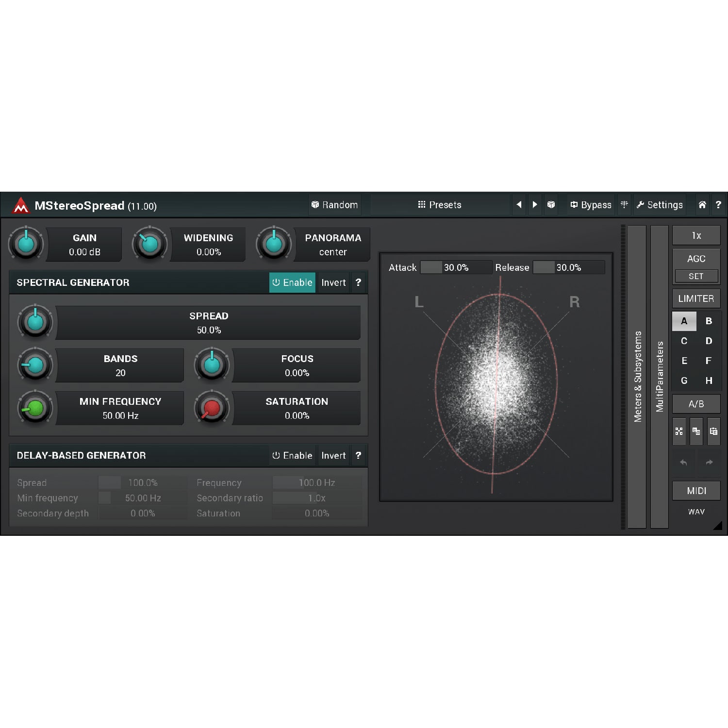The image size is (728, 728).
Task: Toggle the Bypass button
Action: (591, 205)
